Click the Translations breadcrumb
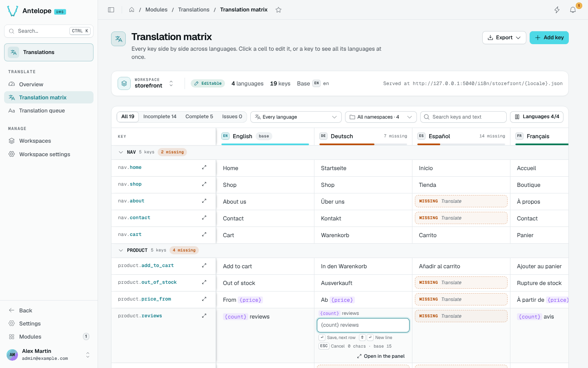The image size is (588, 368). [x=194, y=10]
